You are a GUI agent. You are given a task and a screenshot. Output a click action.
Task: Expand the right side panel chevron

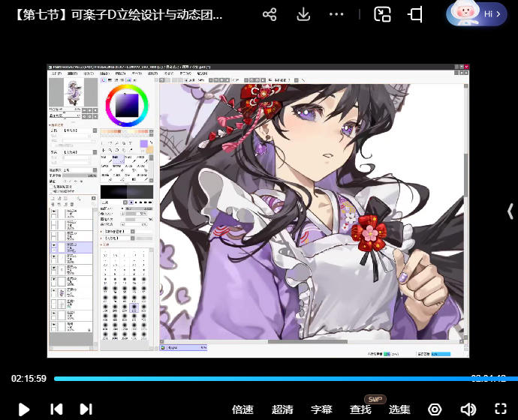(x=510, y=211)
